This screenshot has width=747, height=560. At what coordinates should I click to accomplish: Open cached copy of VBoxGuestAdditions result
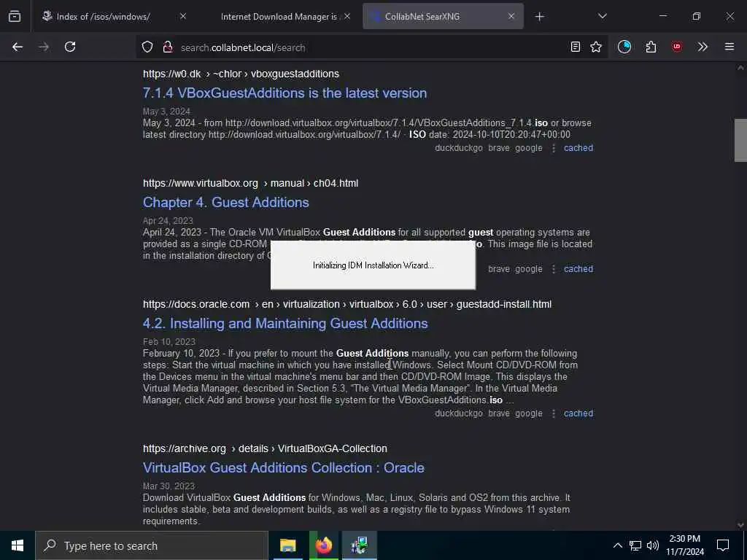[578, 148]
